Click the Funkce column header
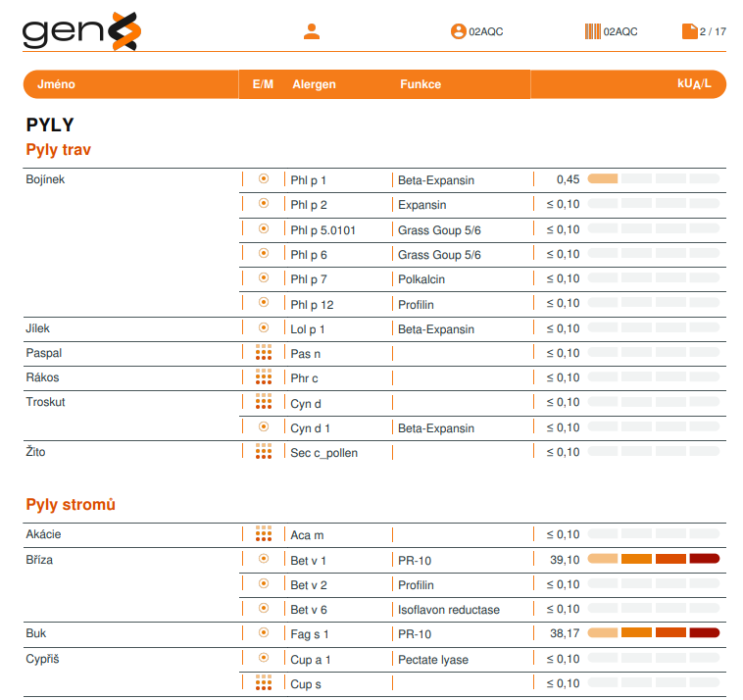The width and height of the screenshot is (743, 700). (421, 84)
